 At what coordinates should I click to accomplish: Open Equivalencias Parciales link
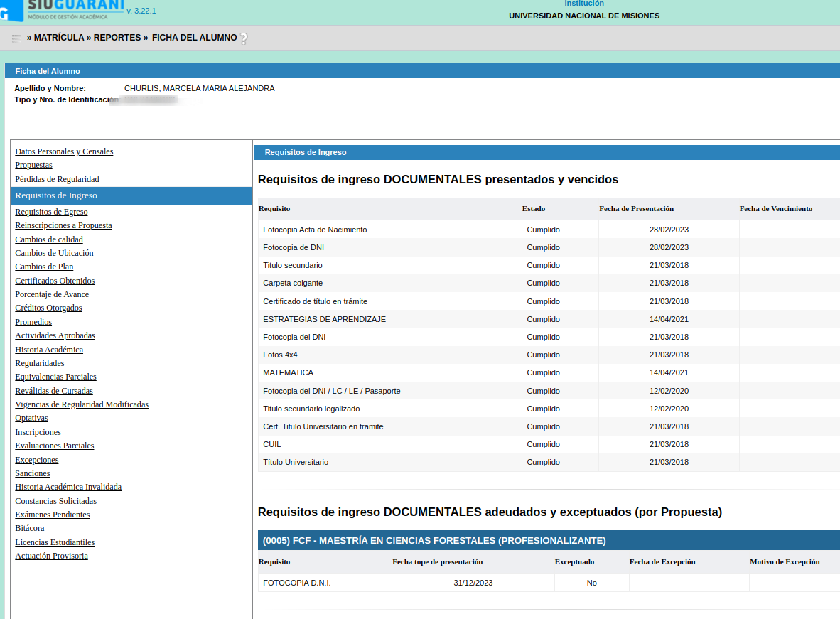(55, 377)
